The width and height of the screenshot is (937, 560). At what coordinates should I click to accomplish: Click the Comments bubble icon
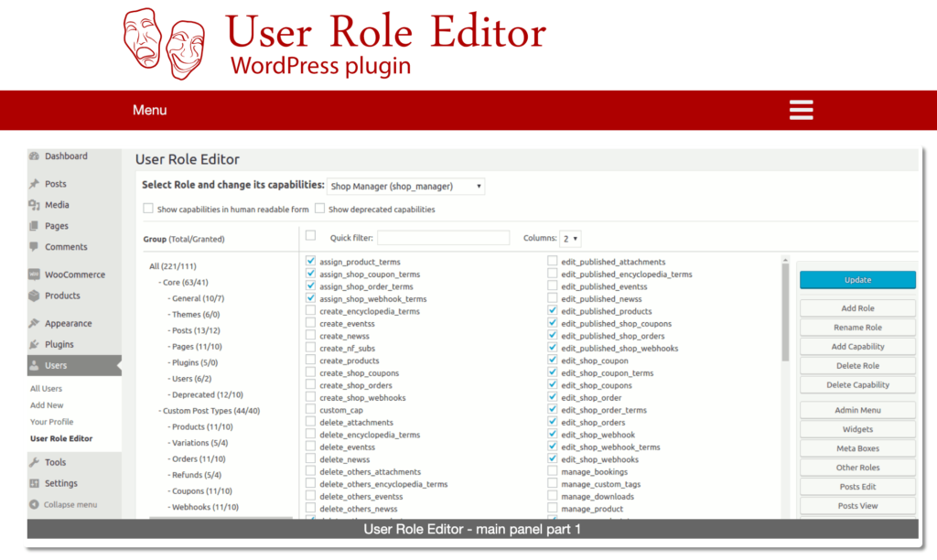coord(34,247)
